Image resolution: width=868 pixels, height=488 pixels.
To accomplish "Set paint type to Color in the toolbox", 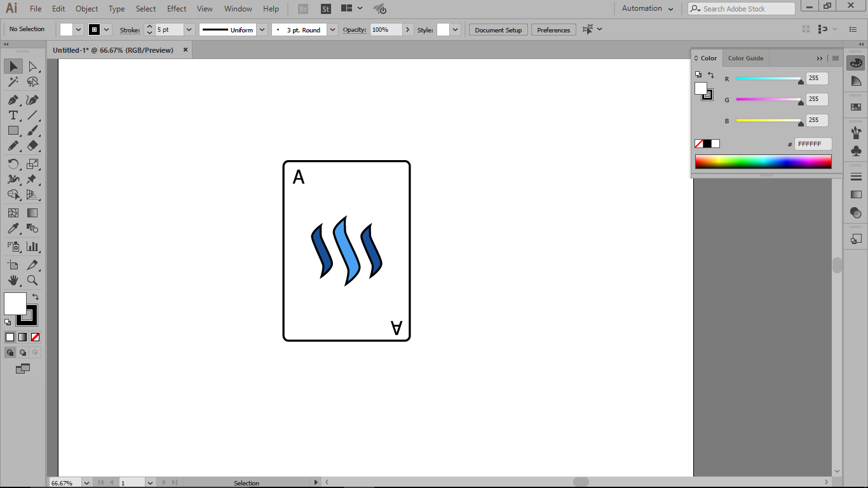I will [x=10, y=337].
